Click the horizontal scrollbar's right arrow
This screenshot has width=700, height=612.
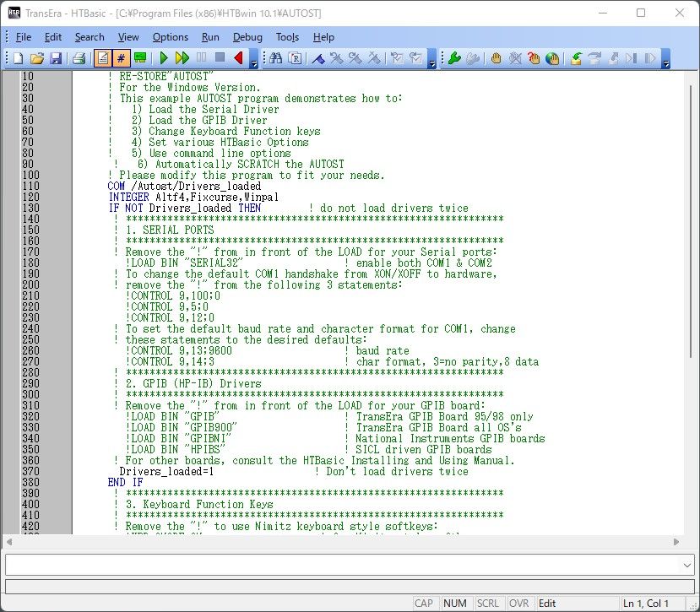point(676,542)
